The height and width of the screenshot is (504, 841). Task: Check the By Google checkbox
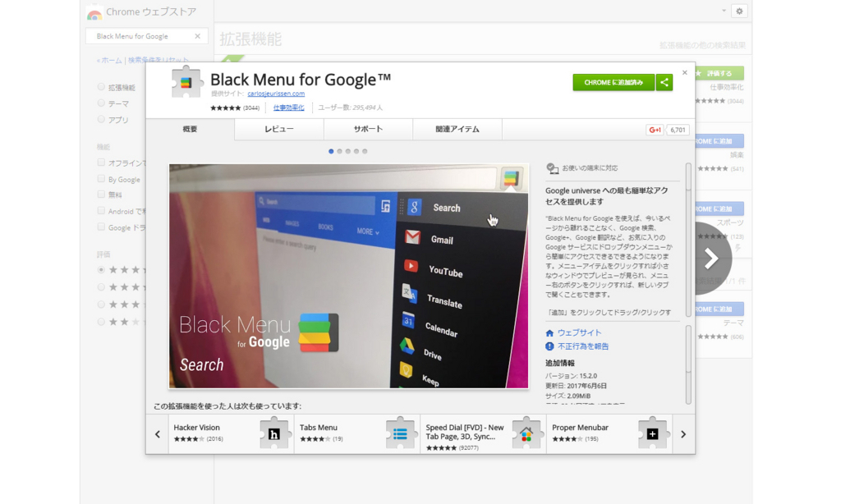[101, 179]
